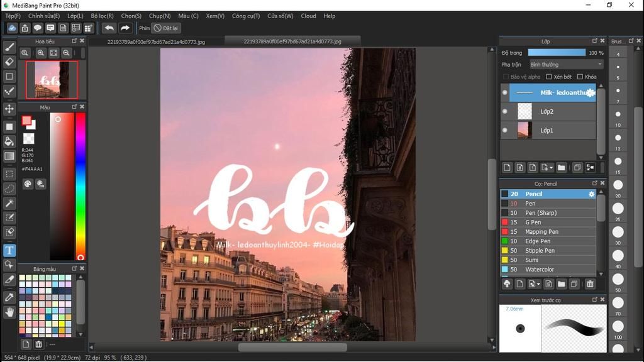Download brush from cloud icon
This screenshot has height=362, width=644.
[507, 284]
